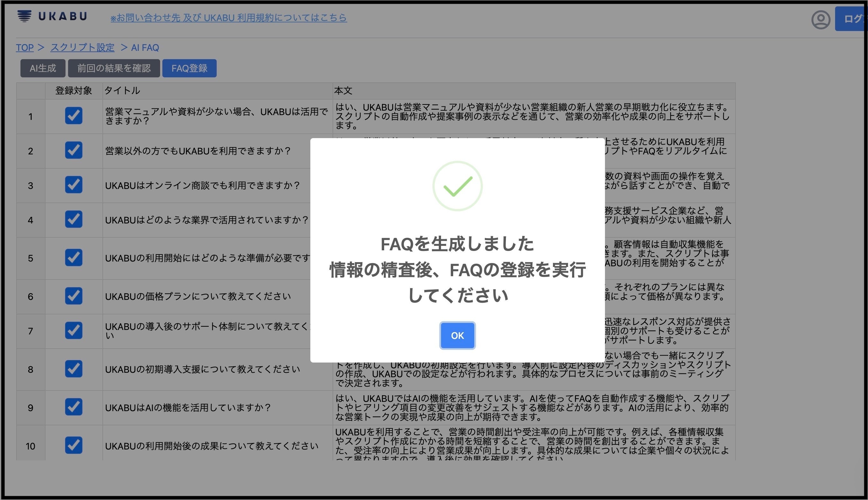
Task: Go to TOP breadcrumb link
Action: (25, 47)
